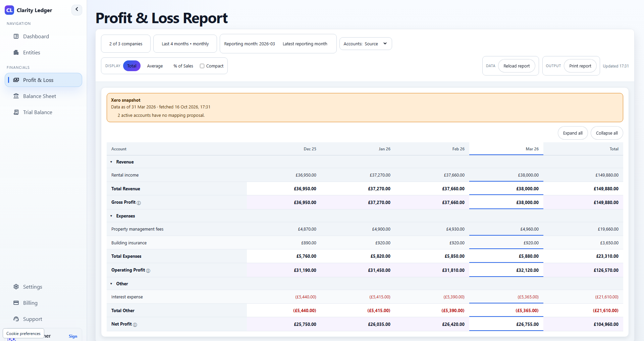Enable the Compact display checkbox
The height and width of the screenshot is (341, 644).
click(202, 66)
